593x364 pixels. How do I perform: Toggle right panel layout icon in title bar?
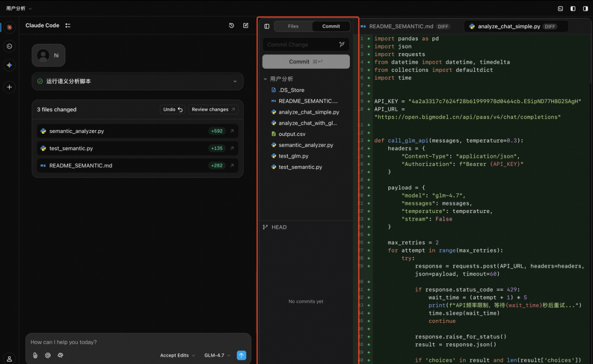pyautogui.click(x=585, y=8)
